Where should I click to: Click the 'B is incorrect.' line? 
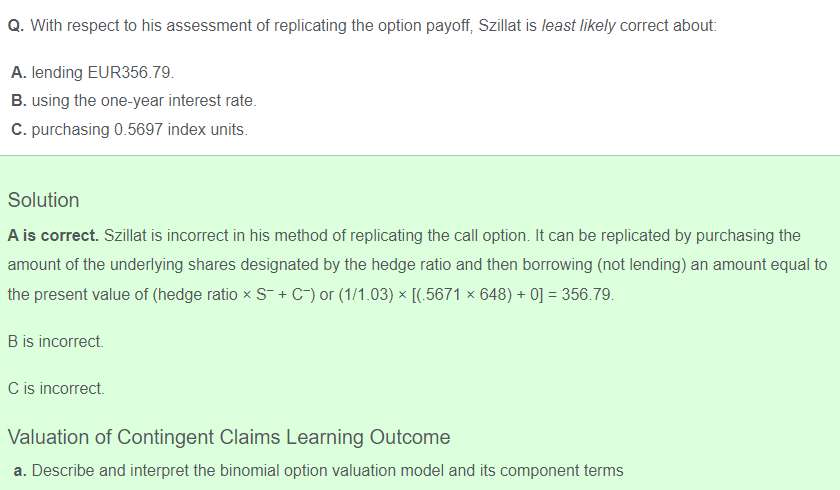point(56,342)
